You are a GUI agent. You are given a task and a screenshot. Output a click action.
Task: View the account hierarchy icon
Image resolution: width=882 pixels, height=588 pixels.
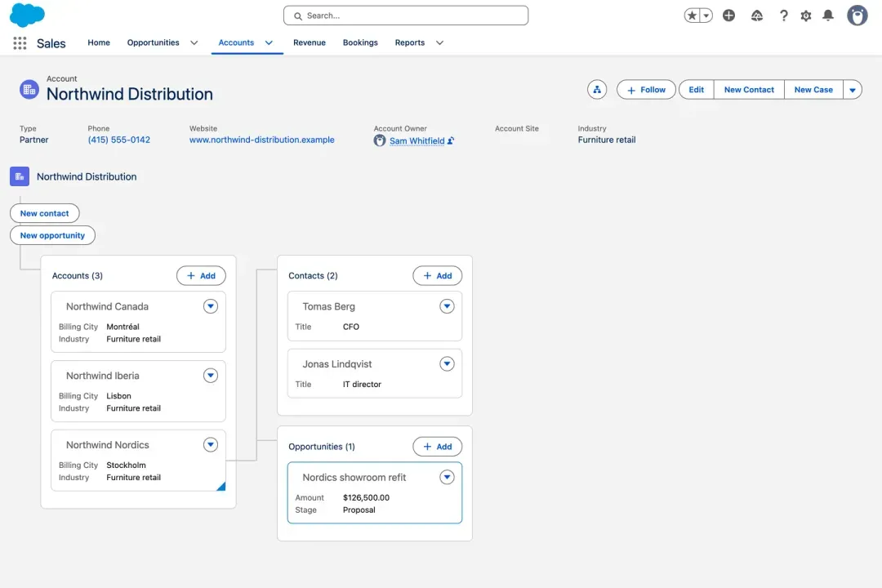(597, 90)
